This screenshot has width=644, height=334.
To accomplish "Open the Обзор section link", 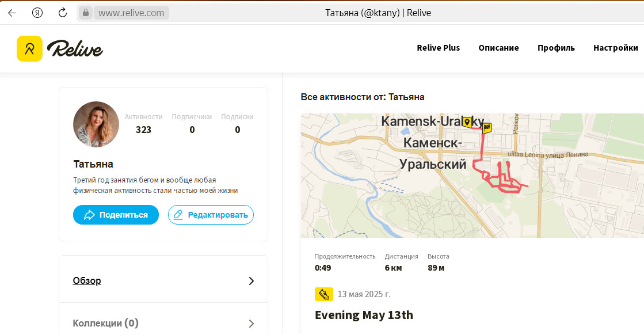I will point(87,280).
